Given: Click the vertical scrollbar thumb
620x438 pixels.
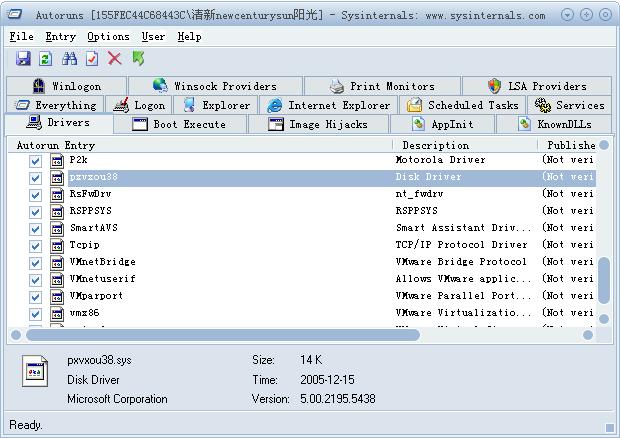Looking at the screenshot, I should [x=604, y=280].
